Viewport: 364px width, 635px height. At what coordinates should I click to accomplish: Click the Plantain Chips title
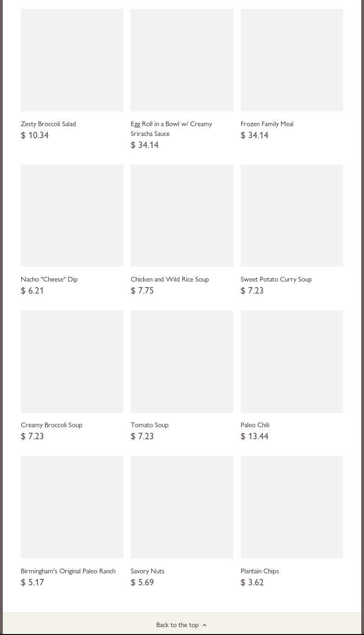click(259, 571)
